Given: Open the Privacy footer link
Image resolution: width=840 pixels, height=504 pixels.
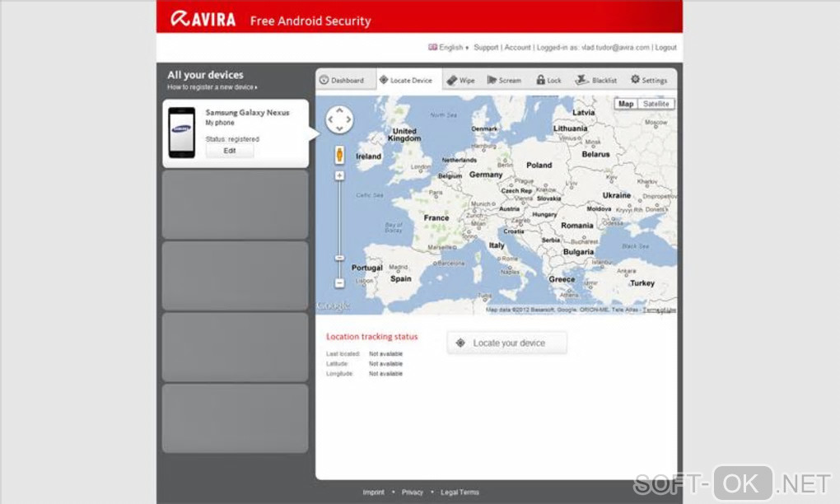Looking at the screenshot, I should pos(412,492).
